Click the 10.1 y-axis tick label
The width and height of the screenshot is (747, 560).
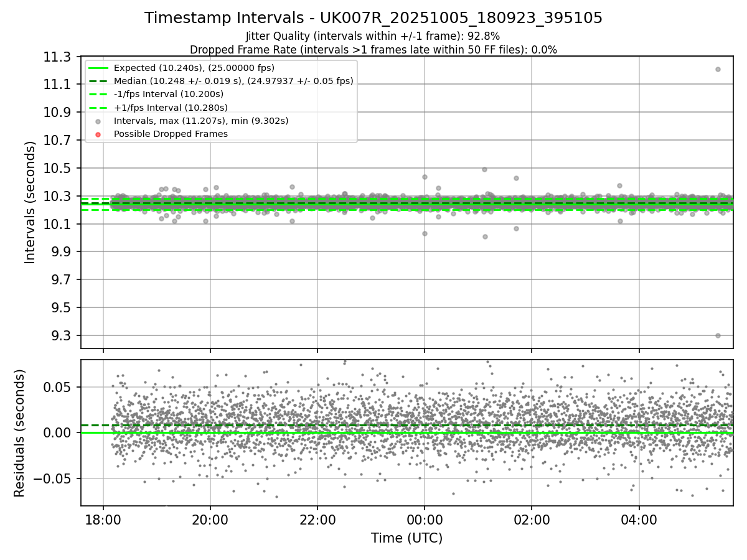point(59,225)
